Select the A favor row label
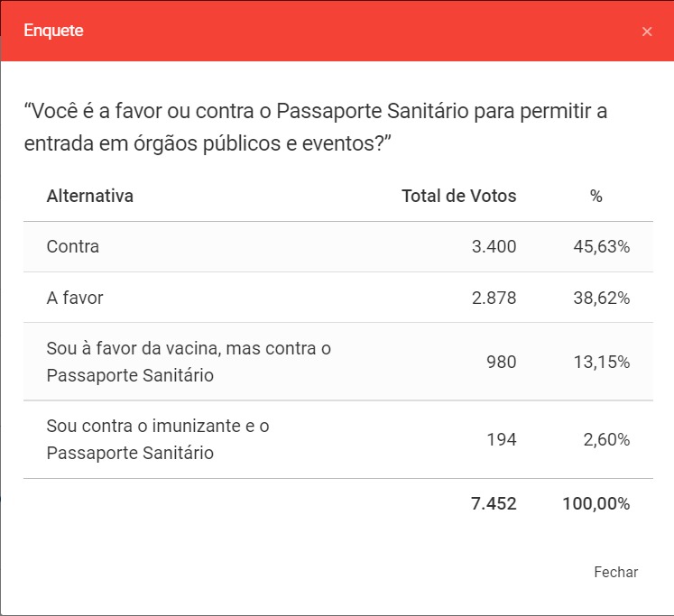The width and height of the screenshot is (674, 616). (75, 297)
